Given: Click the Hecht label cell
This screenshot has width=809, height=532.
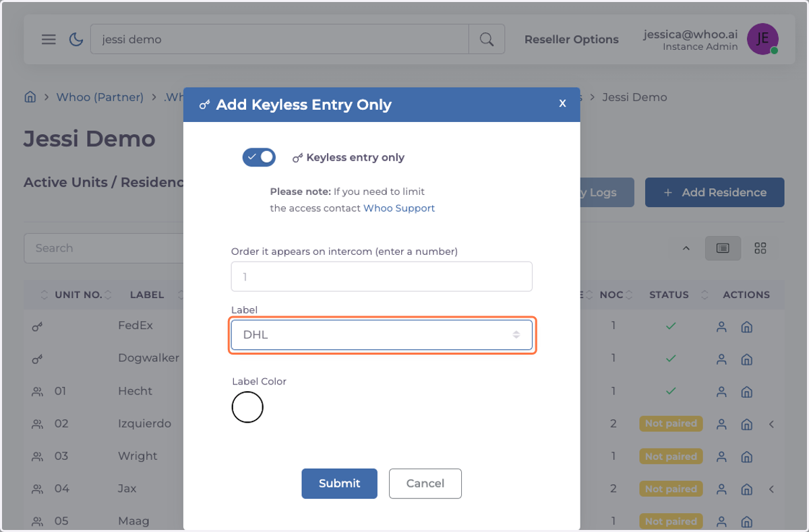Looking at the screenshot, I should (136, 391).
